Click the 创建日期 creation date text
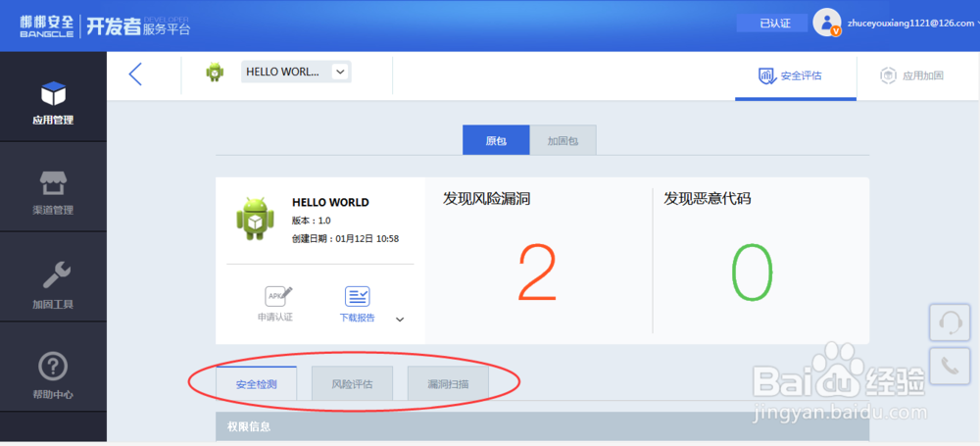The width and height of the screenshot is (980, 446). (x=345, y=239)
